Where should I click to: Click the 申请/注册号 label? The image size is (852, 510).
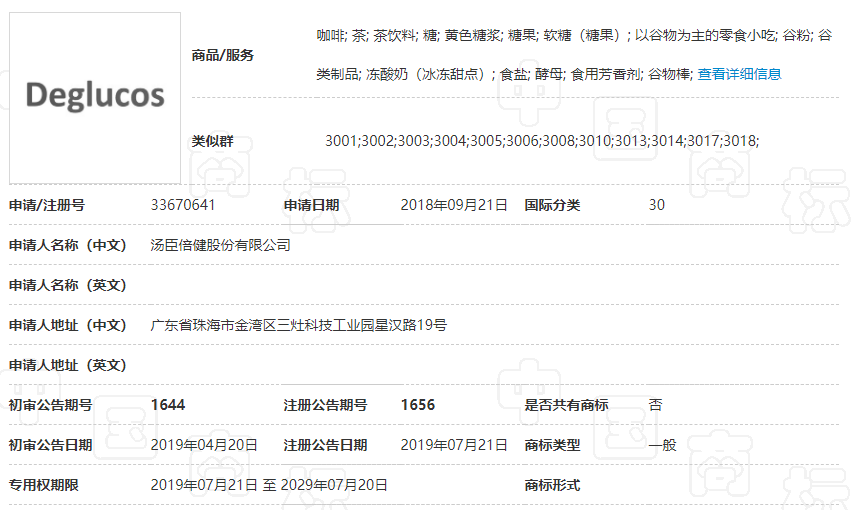(47, 205)
